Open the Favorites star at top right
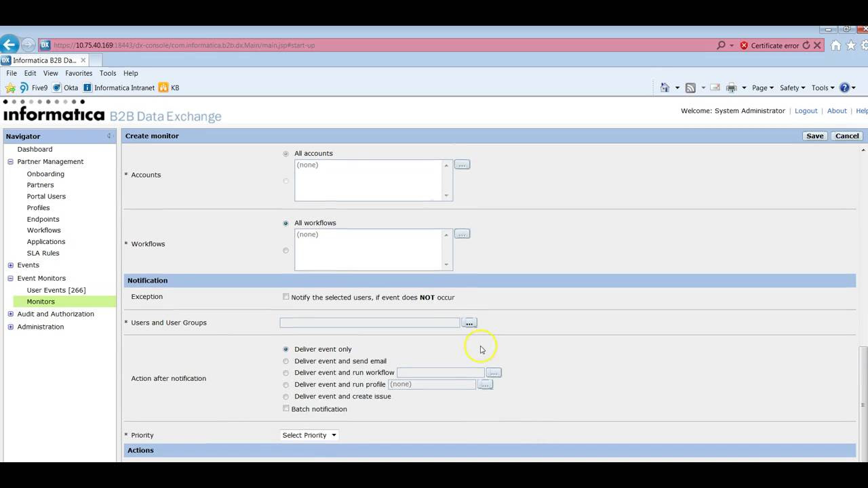The width and height of the screenshot is (868, 488). (851, 45)
